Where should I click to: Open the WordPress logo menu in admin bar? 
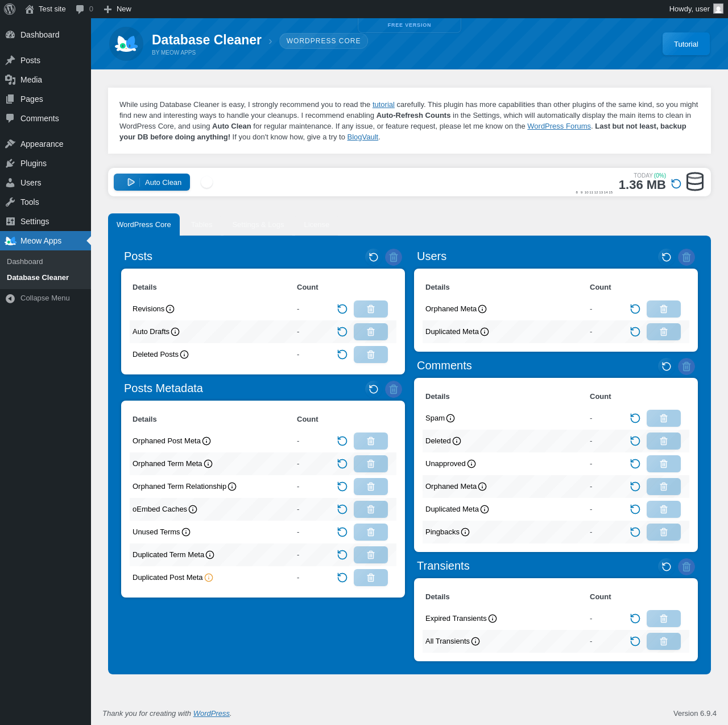click(x=10, y=9)
